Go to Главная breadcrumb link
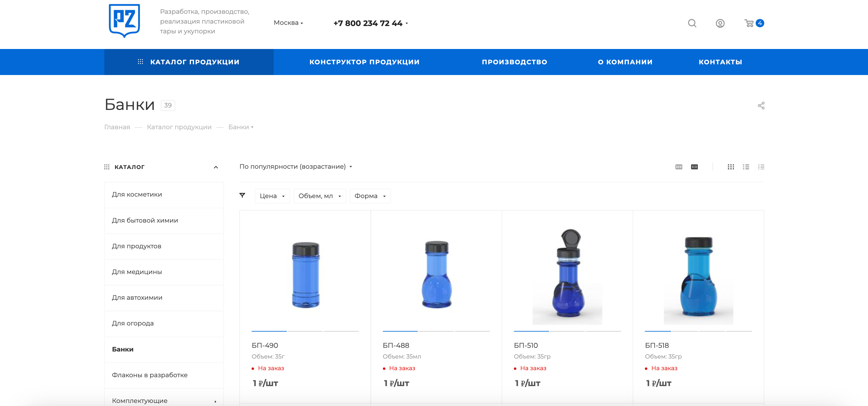 [117, 127]
